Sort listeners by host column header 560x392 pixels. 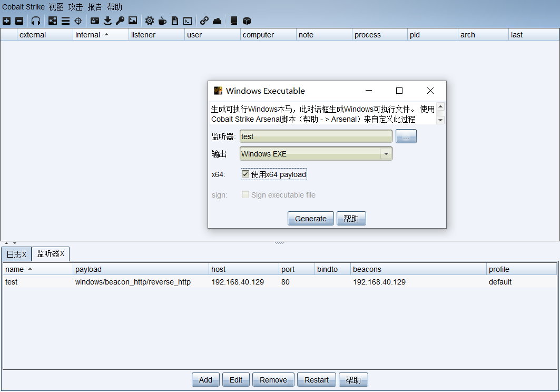tap(244, 269)
